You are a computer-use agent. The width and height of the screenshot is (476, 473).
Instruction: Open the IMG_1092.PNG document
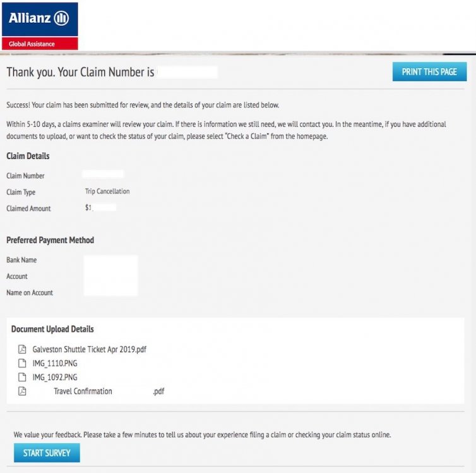coord(55,377)
